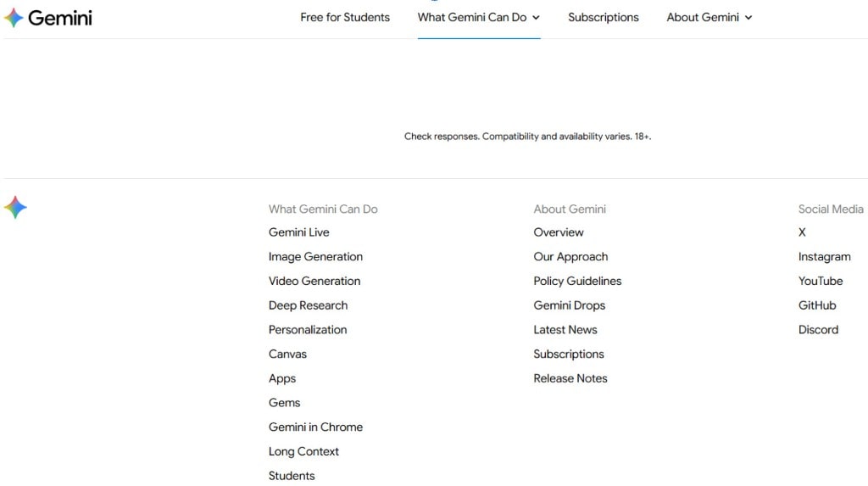Screen dimensions: 868x486
Task: Click the Gemini logo in header
Action: point(48,18)
